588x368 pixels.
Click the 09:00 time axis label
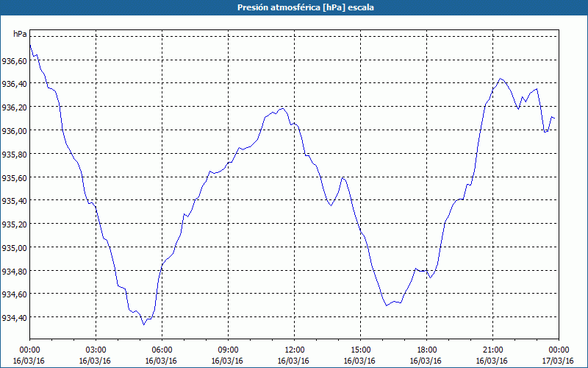coord(228,350)
